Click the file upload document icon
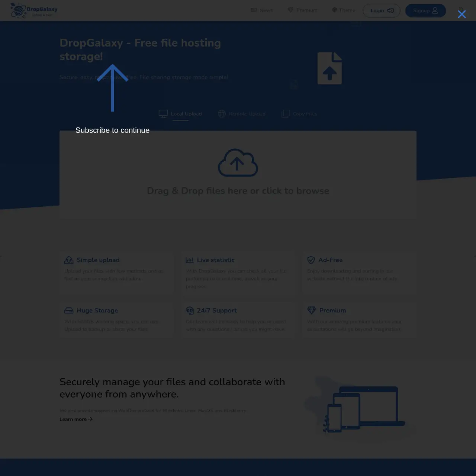Screen dimensions: 476x476 pos(329,68)
